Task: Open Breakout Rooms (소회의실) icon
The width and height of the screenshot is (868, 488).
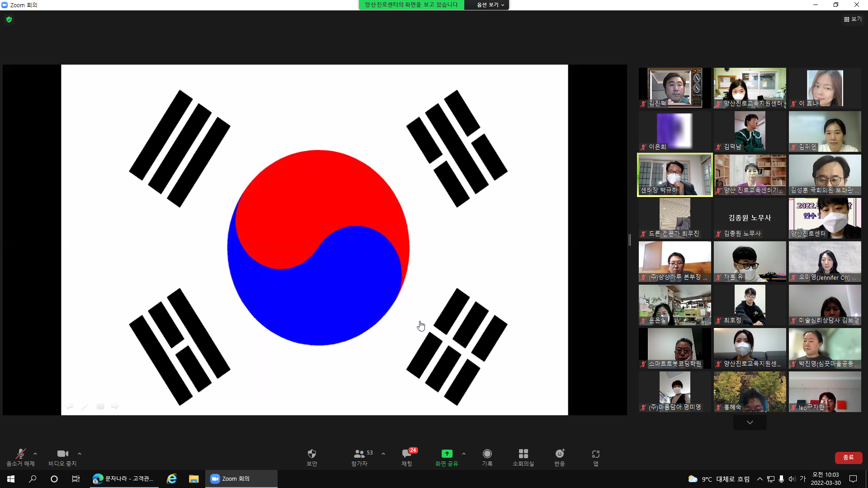Action: click(524, 454)
